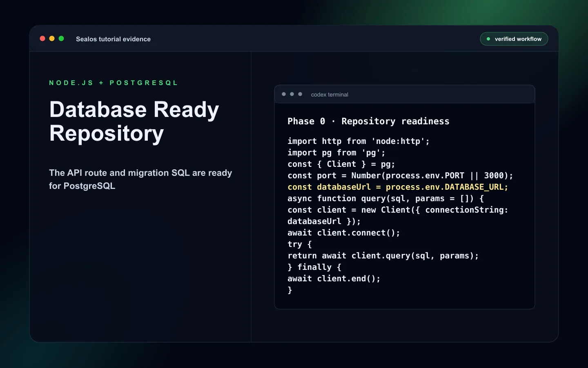The height and width of the screenshot is (368, 588).
Task: Click the '} finally {' line
Action: pos(314,267)
